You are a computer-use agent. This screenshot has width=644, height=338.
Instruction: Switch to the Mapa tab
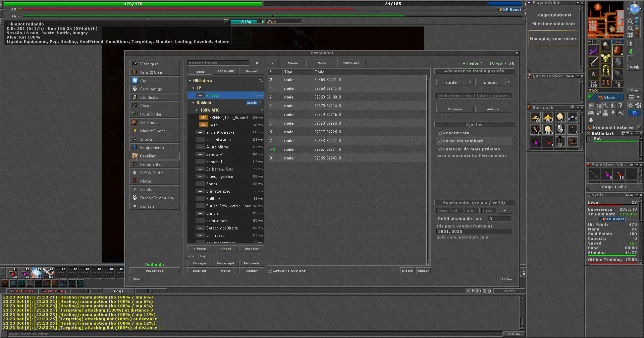(x=322, y=63)
